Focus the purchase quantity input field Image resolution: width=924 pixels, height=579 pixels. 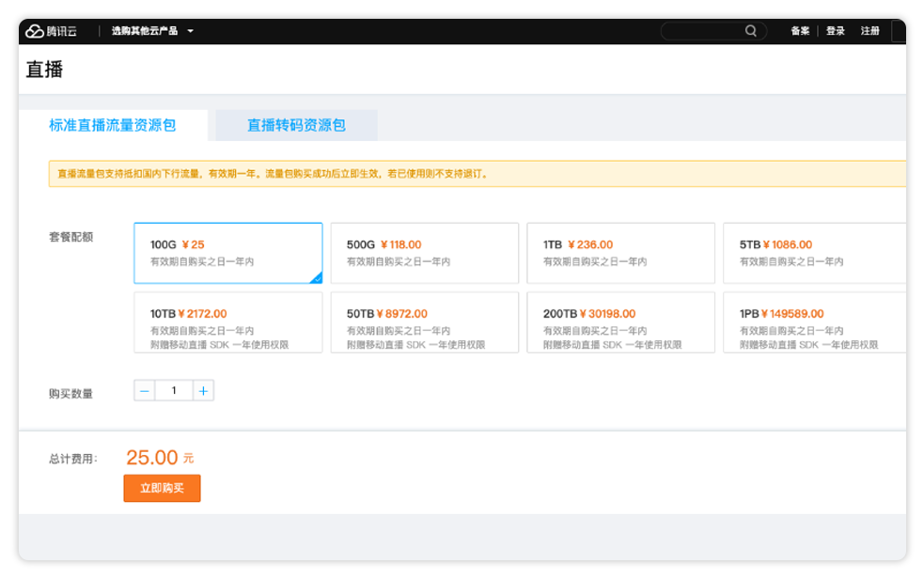tap(174, 390)
